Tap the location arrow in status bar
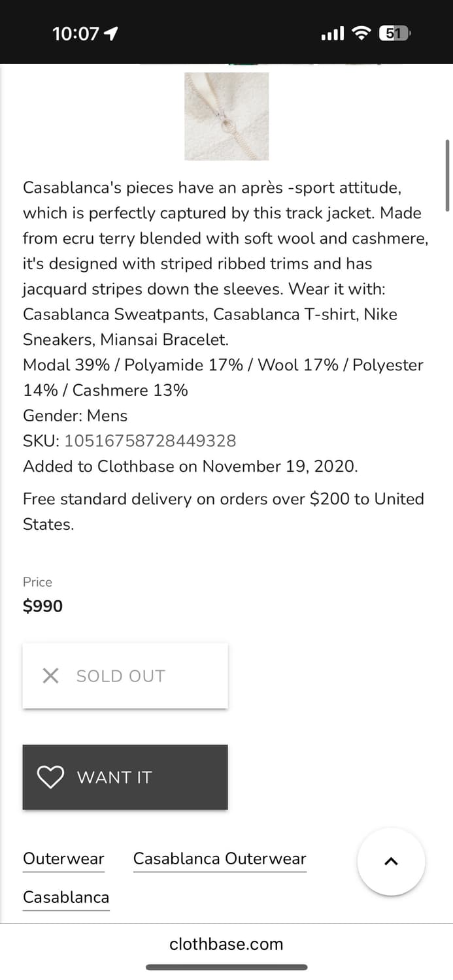Image resolution: width=453 pixels, height=980 pixels. click(111, 33)
